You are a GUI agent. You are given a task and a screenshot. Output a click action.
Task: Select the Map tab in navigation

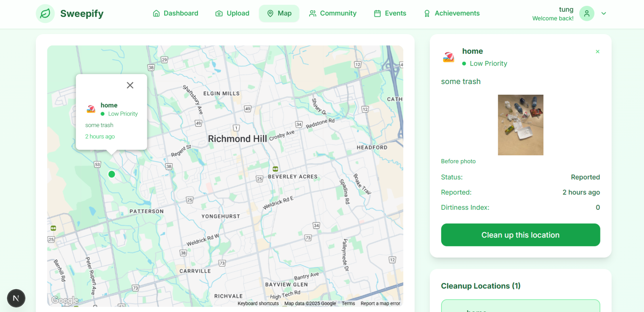click(279, 13)
